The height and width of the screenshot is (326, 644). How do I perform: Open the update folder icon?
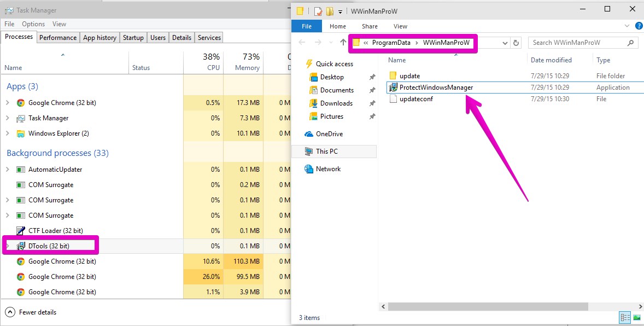point(393,76)
